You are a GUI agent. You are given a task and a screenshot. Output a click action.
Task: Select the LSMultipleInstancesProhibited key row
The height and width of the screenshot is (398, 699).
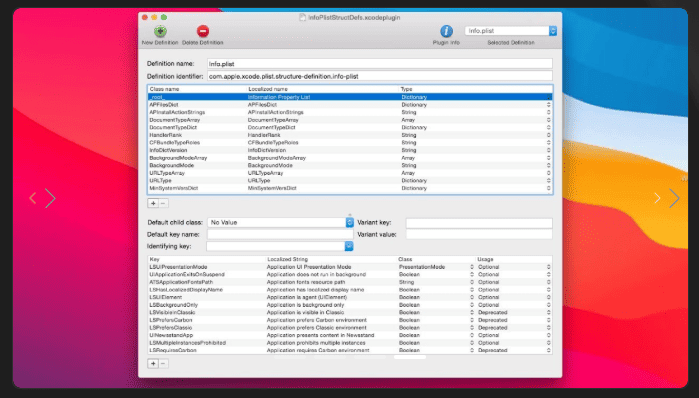pos(350,343)
